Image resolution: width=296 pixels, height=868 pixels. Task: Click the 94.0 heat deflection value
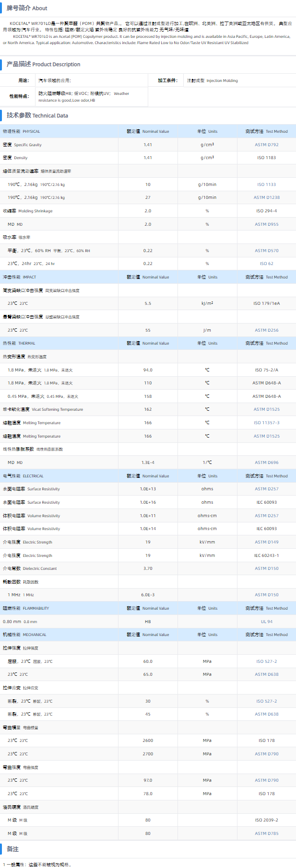point(148,370)
